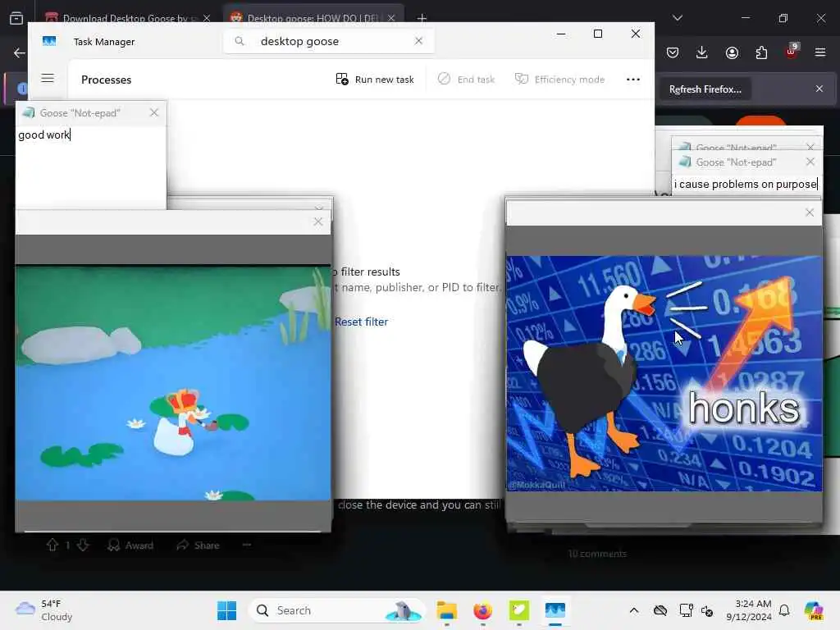Viewport: 840px width, 630px height.
Task: Open Copilot preview icon in taskbar
Action: coord(814,610)
